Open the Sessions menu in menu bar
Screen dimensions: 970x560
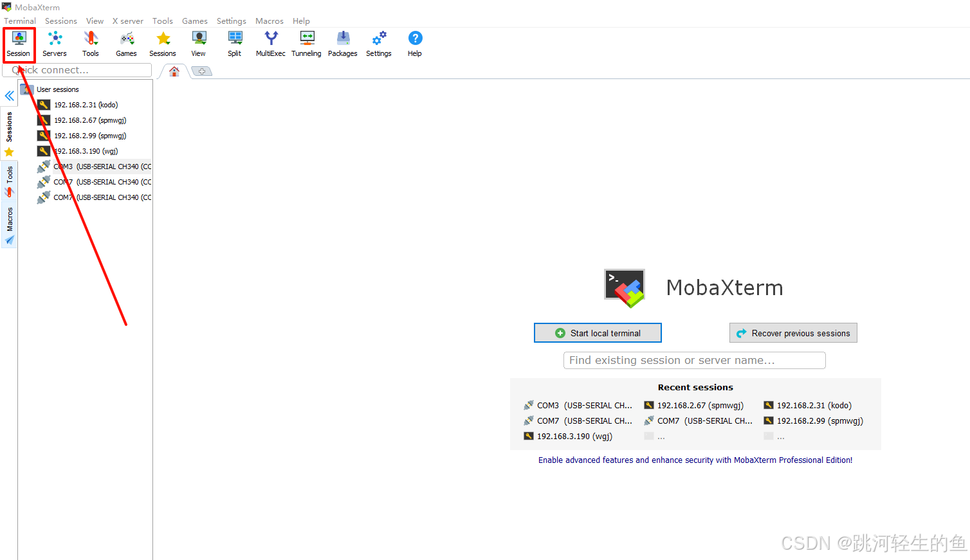(x=61, y=21)
